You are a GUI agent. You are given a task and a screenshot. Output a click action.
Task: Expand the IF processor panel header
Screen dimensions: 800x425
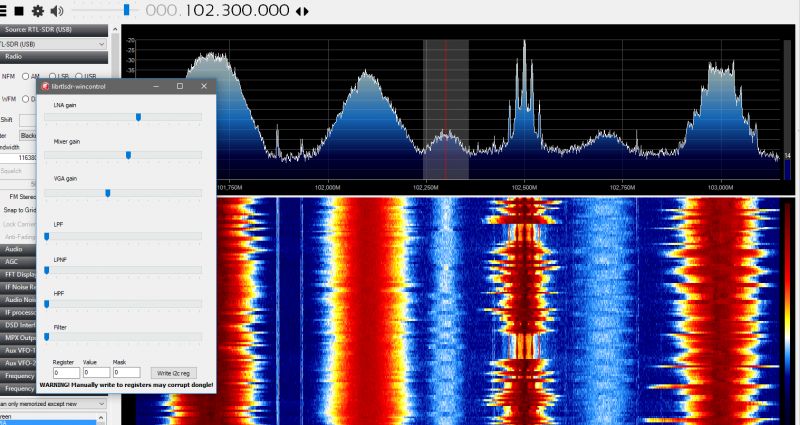point(18,312)
